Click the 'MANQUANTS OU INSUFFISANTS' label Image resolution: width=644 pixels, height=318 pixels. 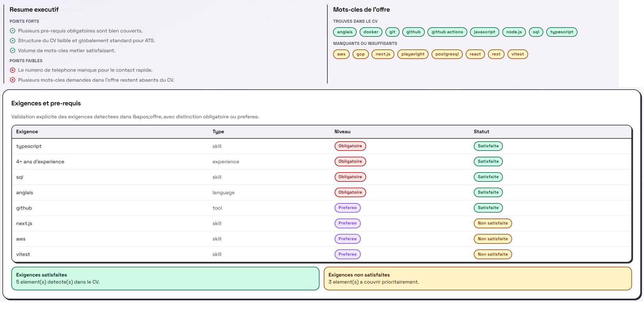(x=365, y=43)
